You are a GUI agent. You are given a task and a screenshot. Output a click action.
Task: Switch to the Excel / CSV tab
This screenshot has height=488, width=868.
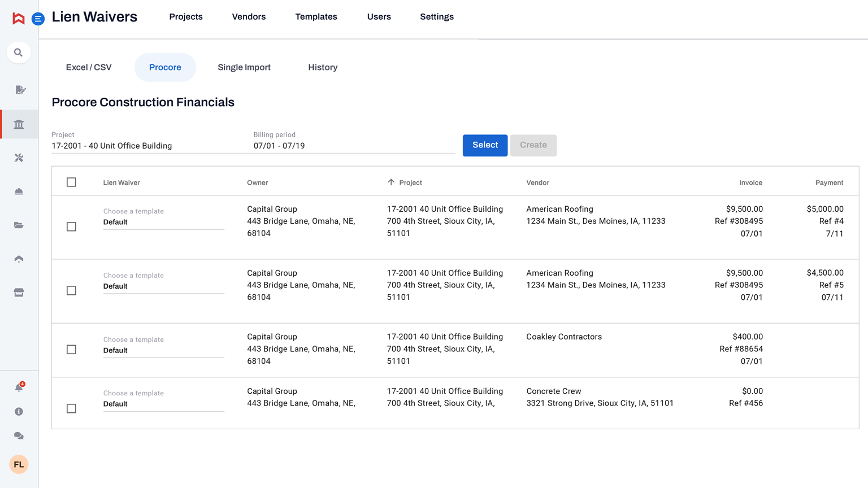pos(89,67)
